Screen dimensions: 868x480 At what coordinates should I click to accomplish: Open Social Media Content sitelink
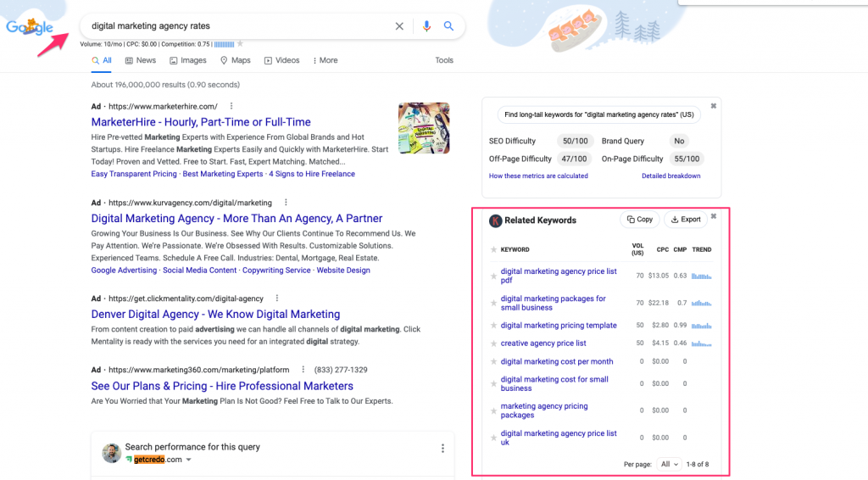(x=199, y=271)
